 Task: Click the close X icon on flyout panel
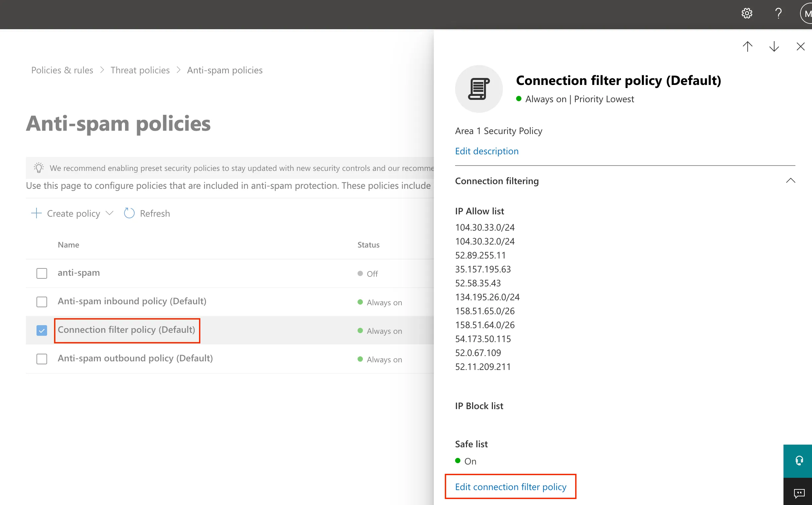(799, 46)
